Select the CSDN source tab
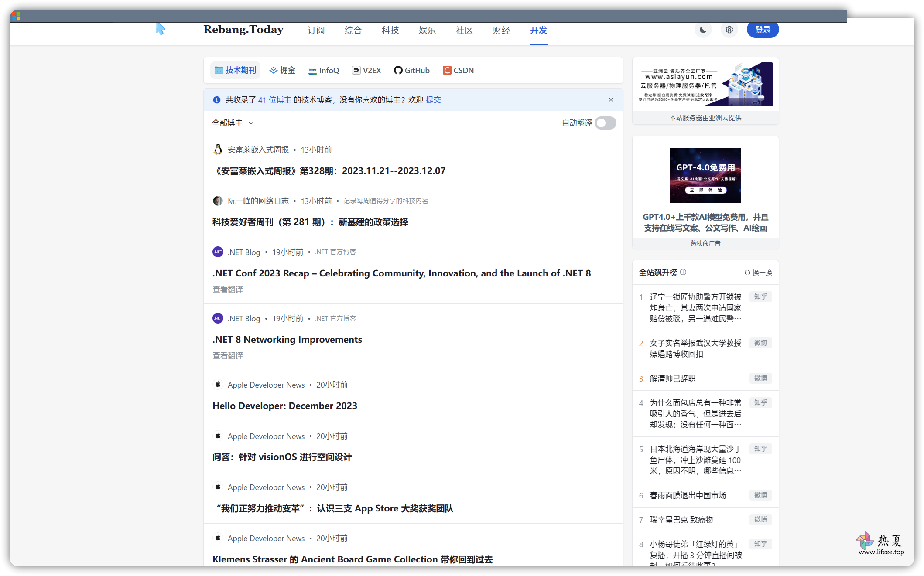This screenshot has height=576, width=924. coord(458,70)
